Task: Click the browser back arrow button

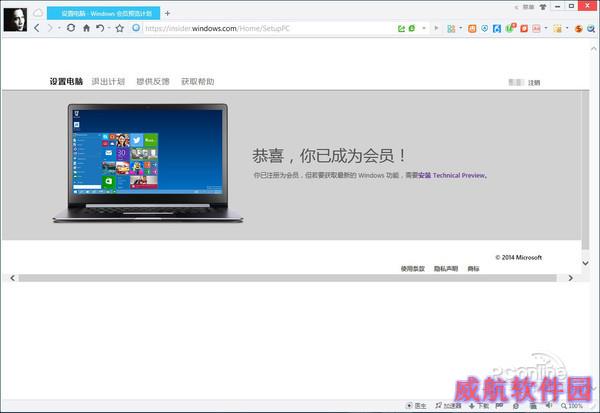Action: tap(37, 28)
